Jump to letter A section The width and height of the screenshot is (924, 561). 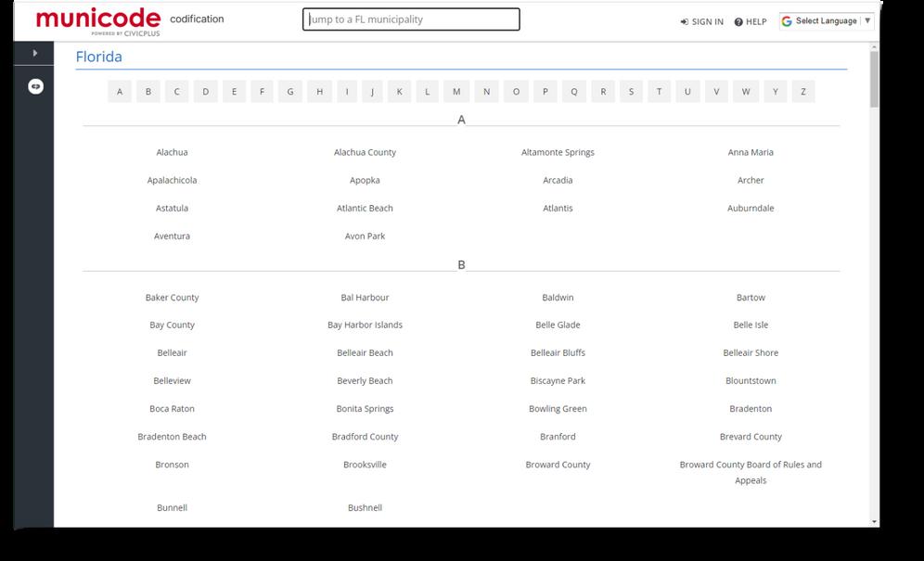120,92
